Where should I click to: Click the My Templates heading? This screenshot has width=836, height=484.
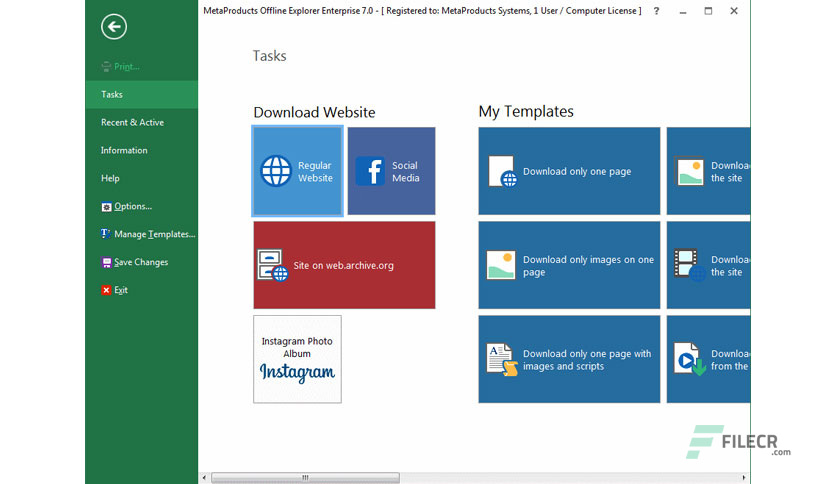(526, 111)
